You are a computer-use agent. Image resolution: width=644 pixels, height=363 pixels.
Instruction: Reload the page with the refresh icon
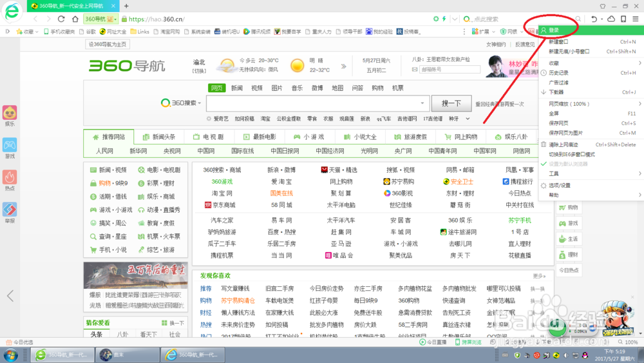click(x=61, y=19)
